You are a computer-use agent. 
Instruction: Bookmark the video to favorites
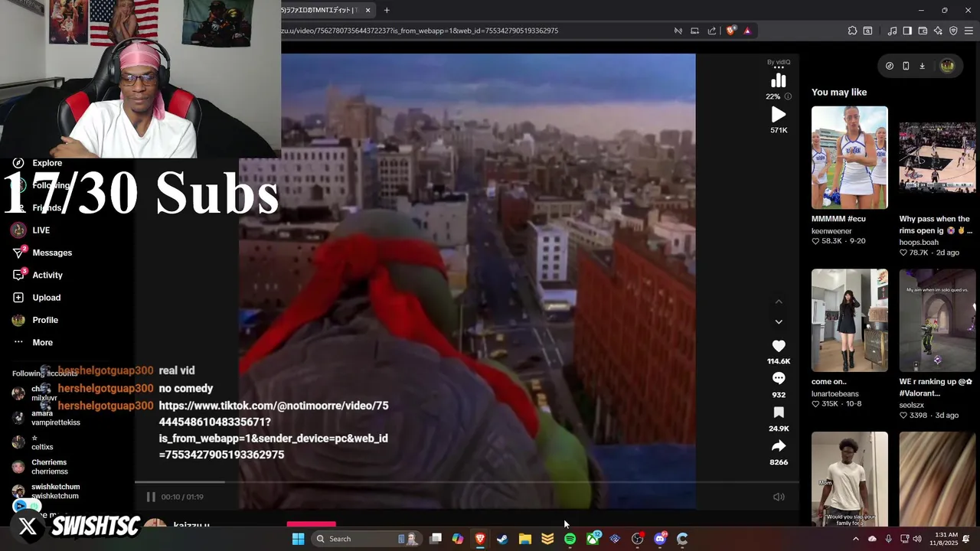779,412
